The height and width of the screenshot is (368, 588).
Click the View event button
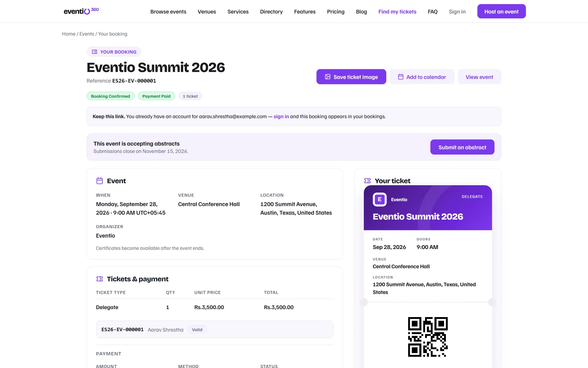point(479,77)
